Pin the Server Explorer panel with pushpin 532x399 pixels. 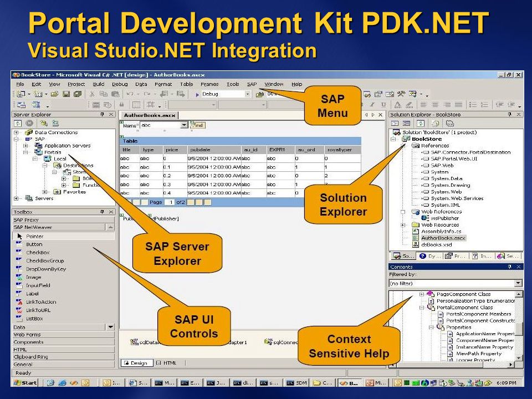[x=102, y=115]
